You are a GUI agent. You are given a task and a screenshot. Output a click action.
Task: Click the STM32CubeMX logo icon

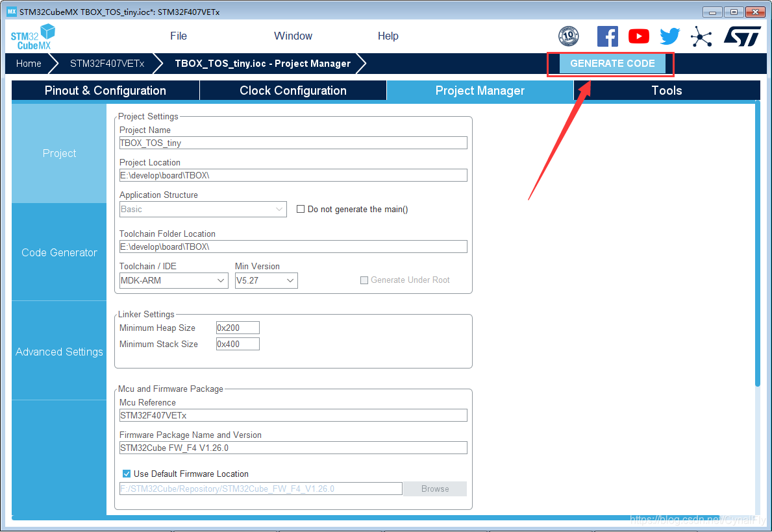point(32,36)
